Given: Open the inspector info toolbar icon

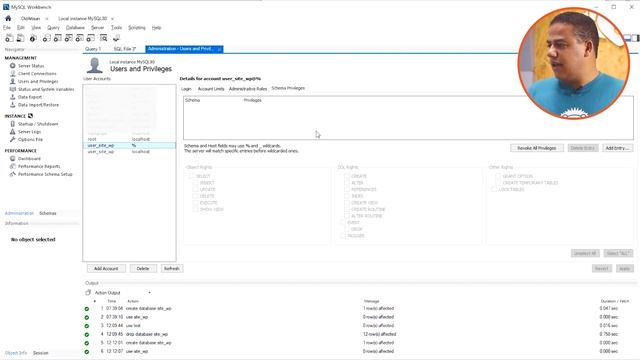Looking at the screenshot, I should 33,38.
